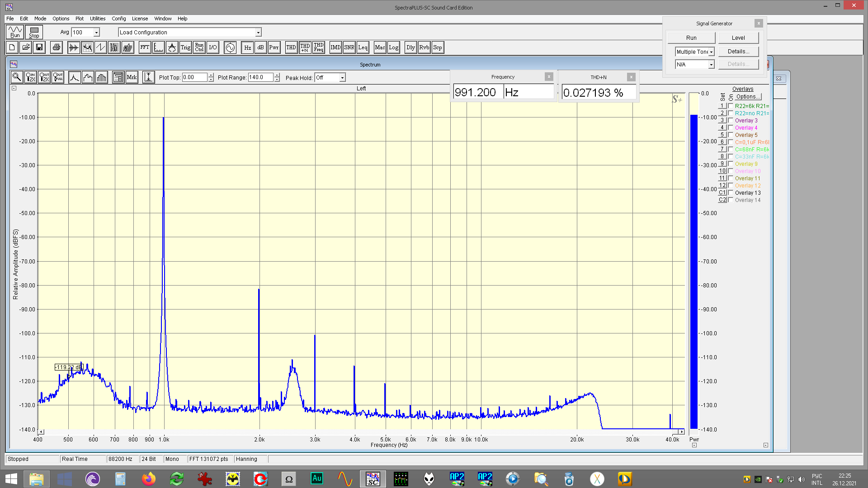Toggle the IMD utility

(x=335, y=47)
